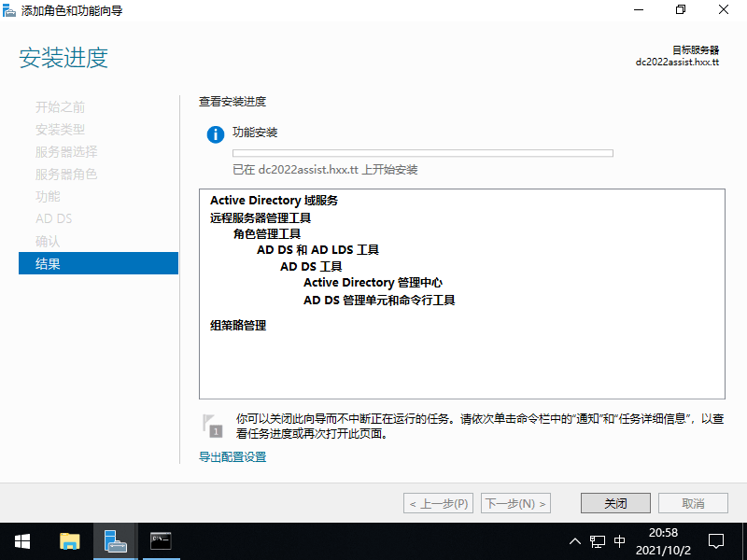Switch to Server Manager in the taskbar

(115, 541)
